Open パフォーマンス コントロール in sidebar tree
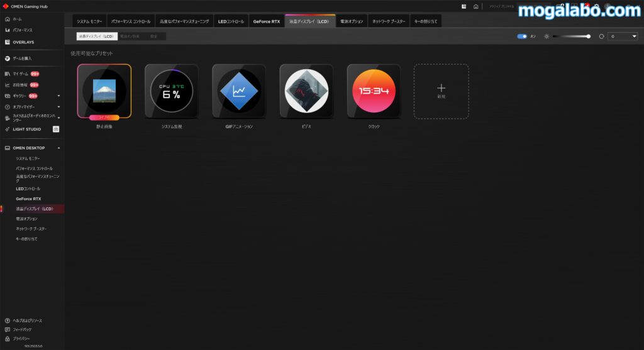This screenshot has height=350, width=644. click(x=34, y=168)
